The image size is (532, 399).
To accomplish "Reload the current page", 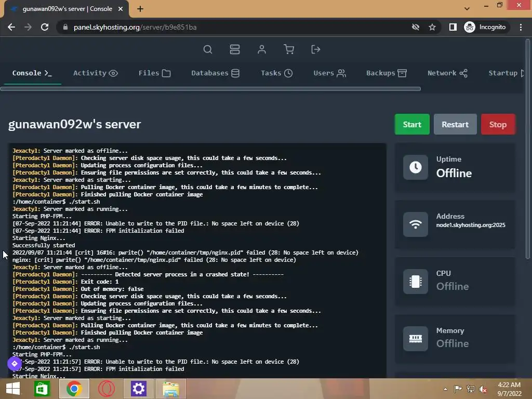I will tap(45, 27).
